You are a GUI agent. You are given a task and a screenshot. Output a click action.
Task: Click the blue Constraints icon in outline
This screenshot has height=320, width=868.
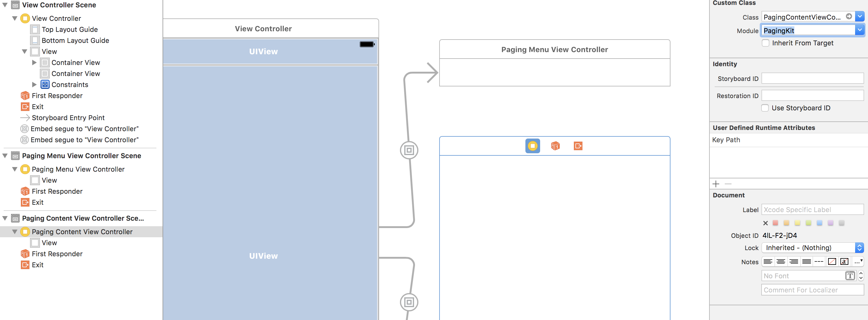click(45, 84)
